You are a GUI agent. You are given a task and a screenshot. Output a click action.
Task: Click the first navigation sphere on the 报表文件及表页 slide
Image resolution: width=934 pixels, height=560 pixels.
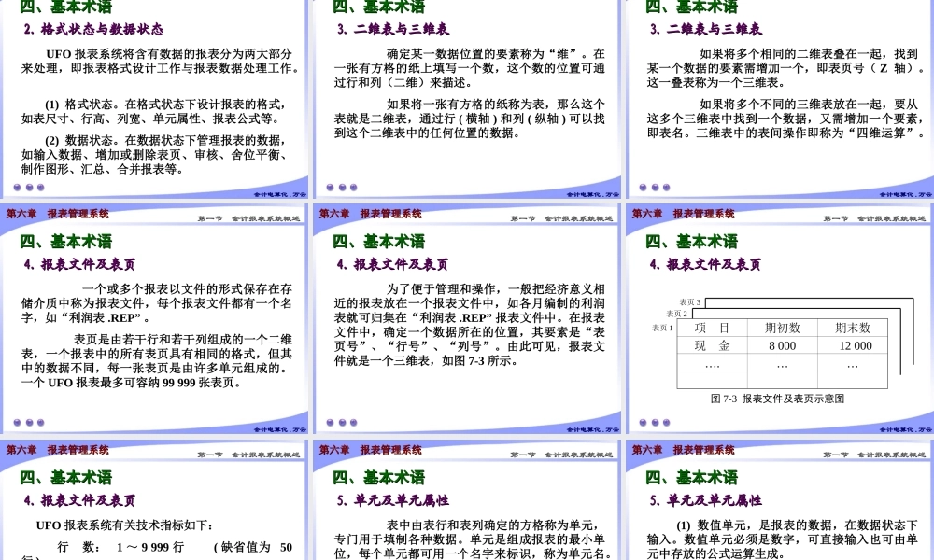pyautogui.click(x=16, y=422)
